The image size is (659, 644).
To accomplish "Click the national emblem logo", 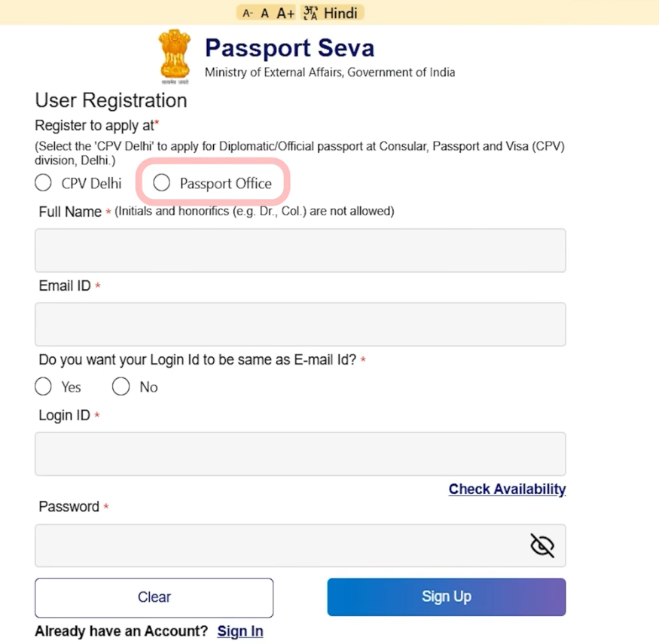I will tap(175, 57).
